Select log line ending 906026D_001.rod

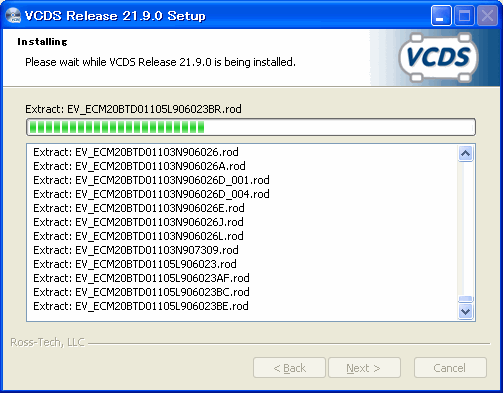pos(151,180)
